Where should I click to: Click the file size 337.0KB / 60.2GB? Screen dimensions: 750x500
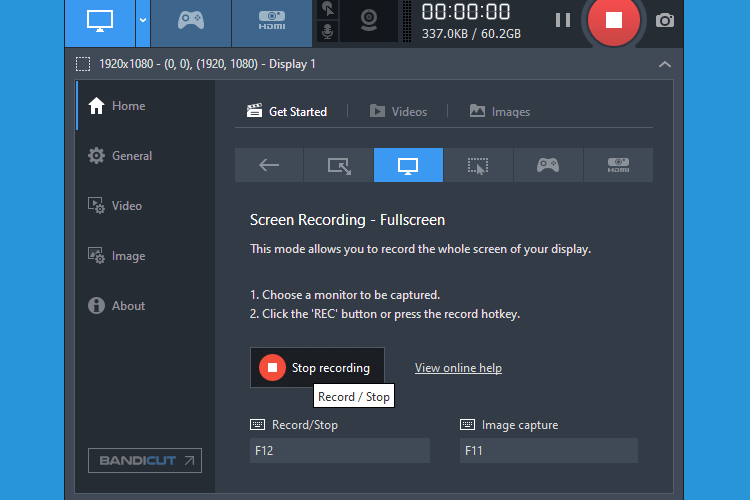[x=471, y=33]
